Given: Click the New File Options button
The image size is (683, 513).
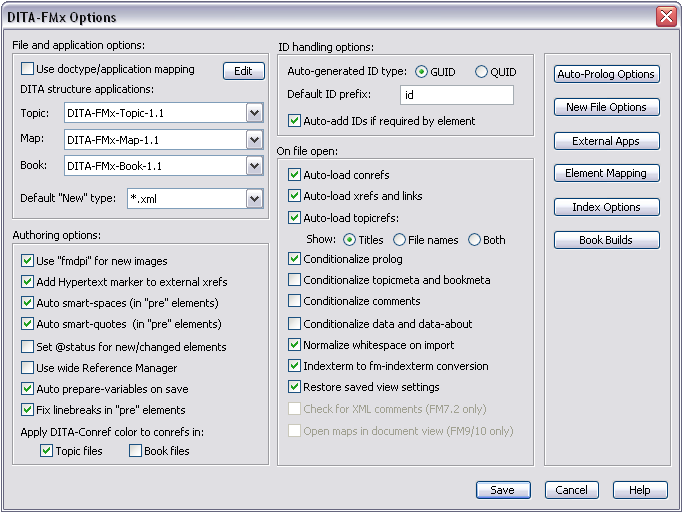Looking at the screenshot, I should point(606,107).
